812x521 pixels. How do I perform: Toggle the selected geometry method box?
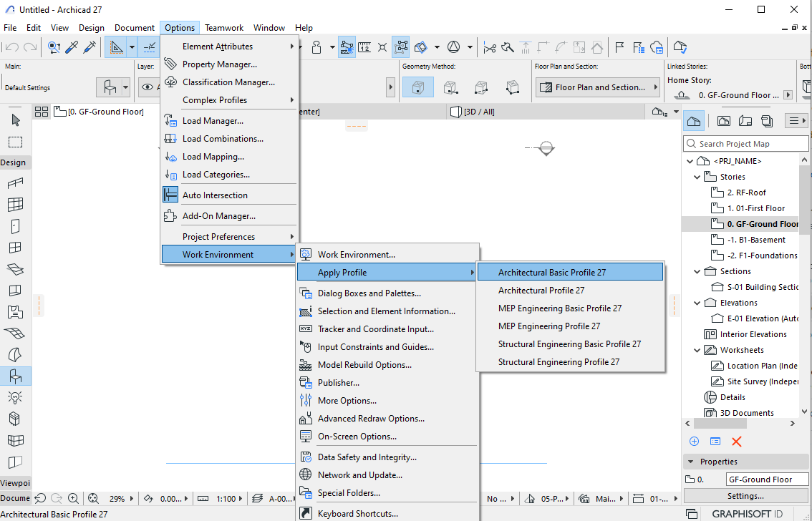click(417, 87)
